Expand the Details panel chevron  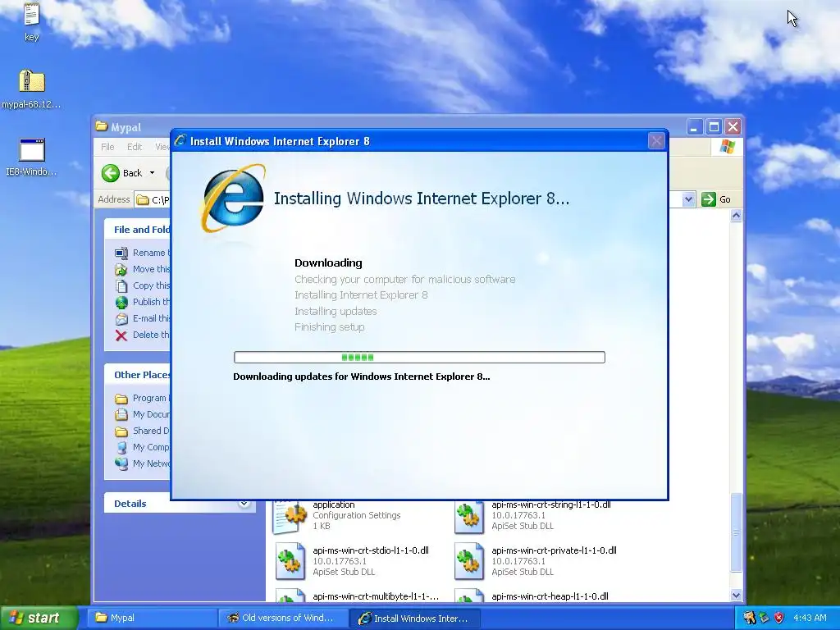pyautogui.click(x=244, y=503)
